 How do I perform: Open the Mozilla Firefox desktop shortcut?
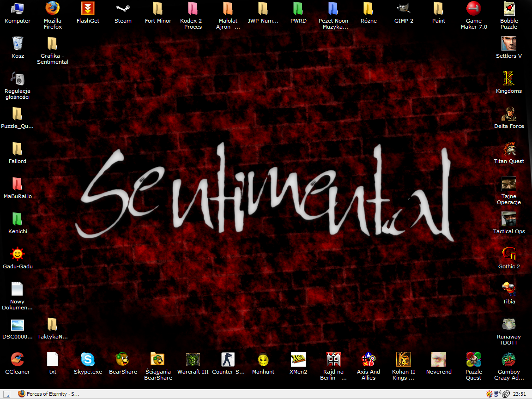(x=53, y=9)
